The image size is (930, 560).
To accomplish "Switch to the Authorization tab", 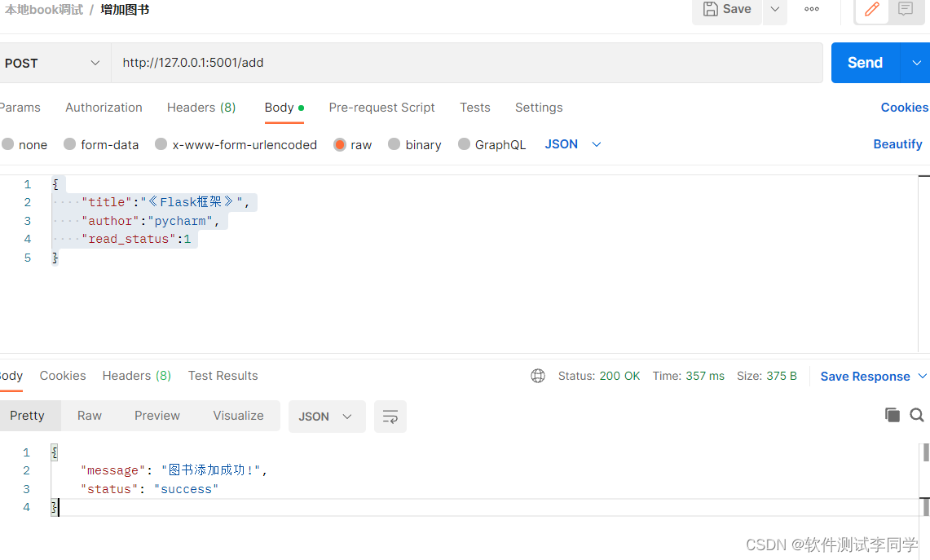I will click(104, 108).
